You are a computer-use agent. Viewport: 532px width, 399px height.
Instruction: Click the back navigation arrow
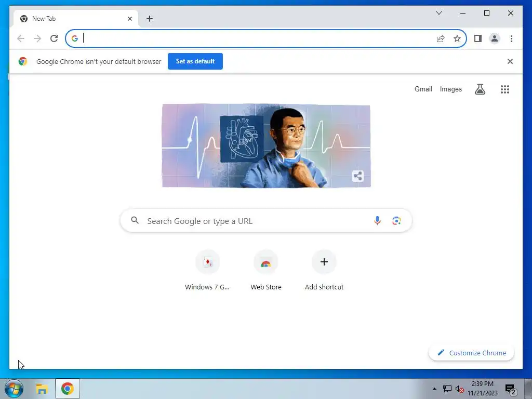(x=21, y=38)
